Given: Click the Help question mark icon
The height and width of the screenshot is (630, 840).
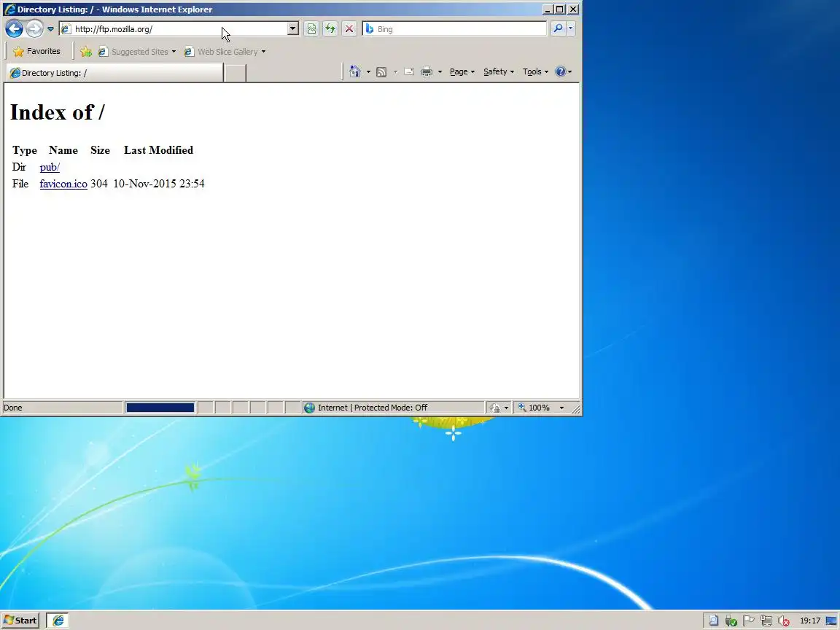Looking at the screenshot, I should pyautogui.click(x=560, y=71).
